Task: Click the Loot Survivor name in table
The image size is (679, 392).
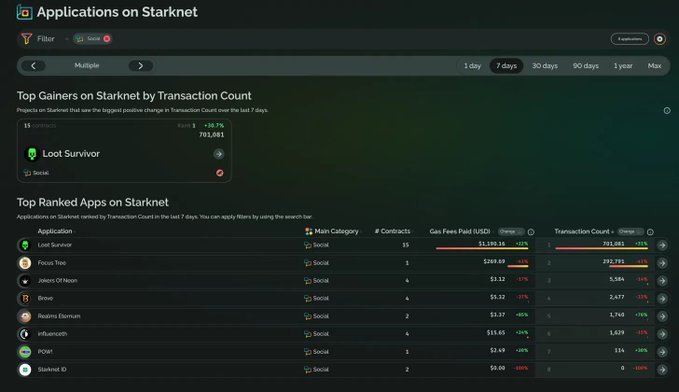Action: pyautogui.click(x=55, y=245)
